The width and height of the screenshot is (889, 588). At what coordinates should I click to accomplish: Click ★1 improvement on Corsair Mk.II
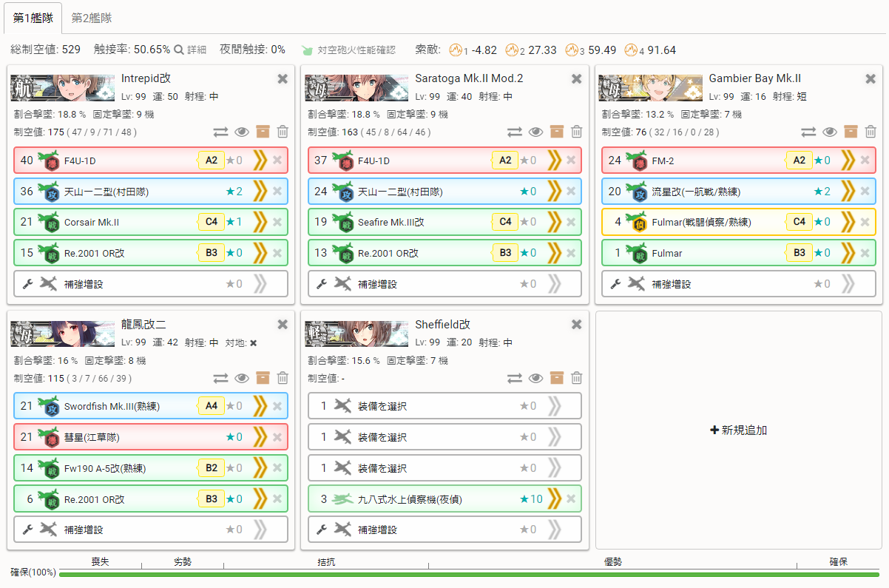(234, 222)
